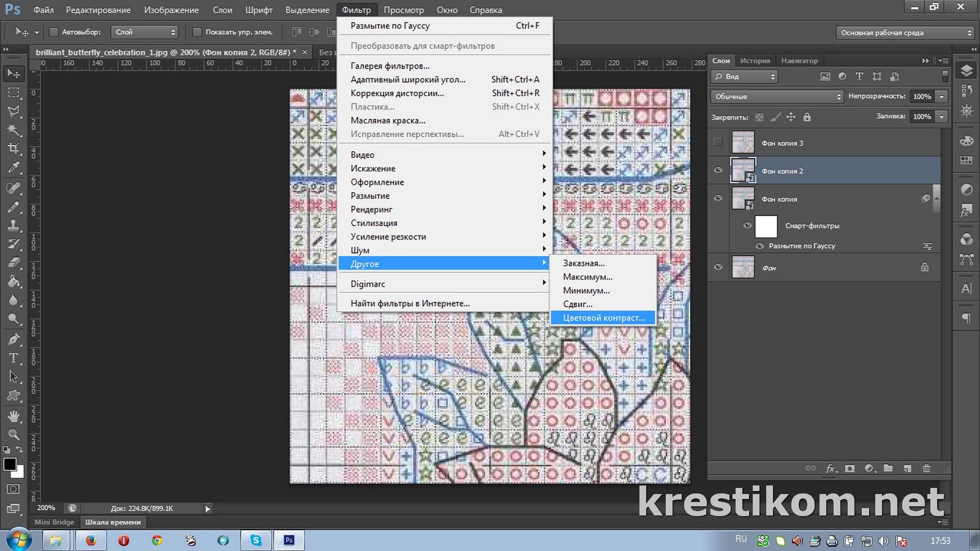
Task: Select the Horizontal Type tool
Action: point(13,358)
